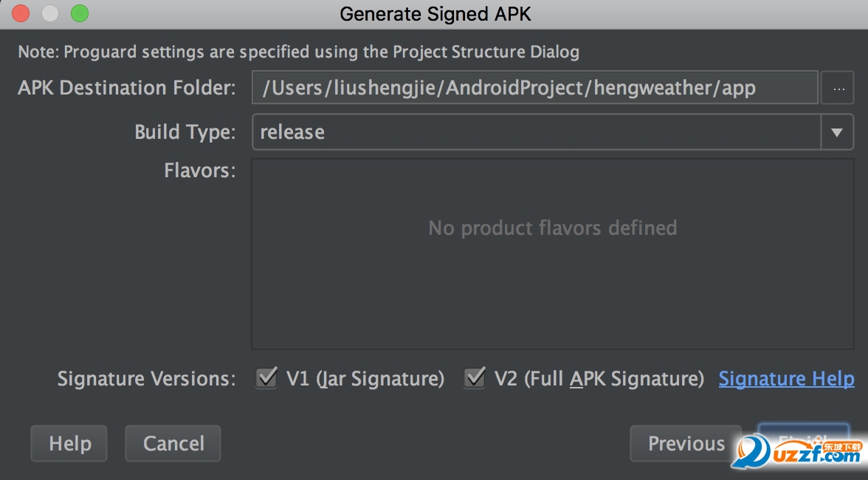This screenshot has width=868, height=480.
Task: Click the APK destination folder path field
Action: [534, 88]
